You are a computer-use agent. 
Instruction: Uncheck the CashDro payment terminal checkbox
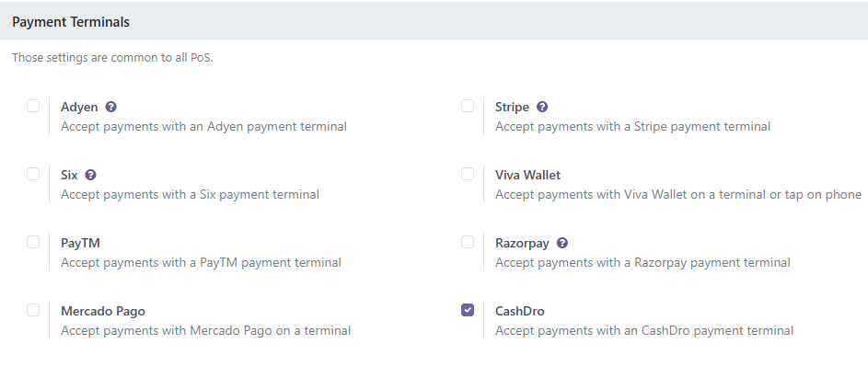point(468,310)
